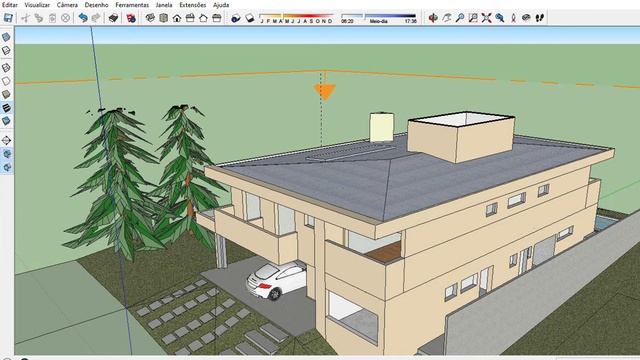The height and width of the screenshot is (360, 640).
Task: Save the model with the floppy icon
Action: click(x=8, y=18)
